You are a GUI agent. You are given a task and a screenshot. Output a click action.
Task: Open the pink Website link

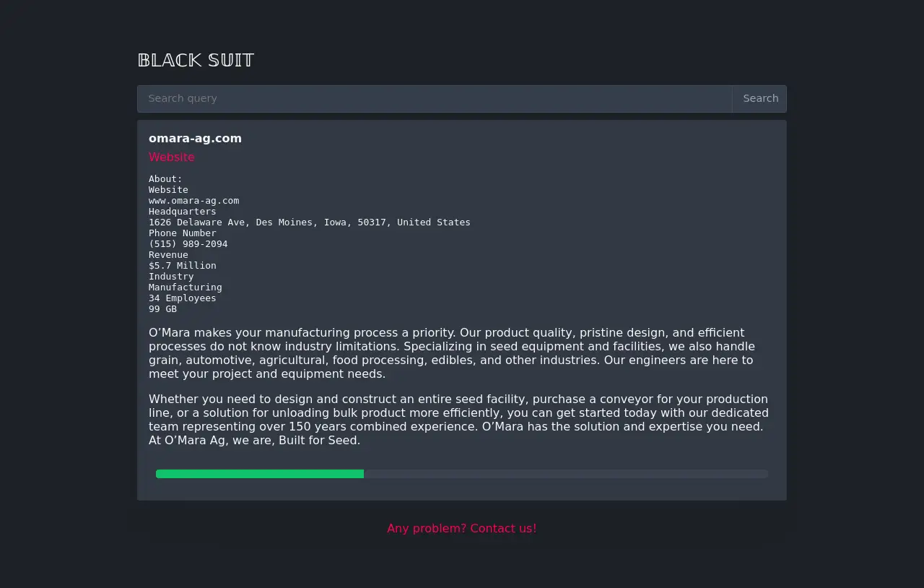tap(171, 157)
